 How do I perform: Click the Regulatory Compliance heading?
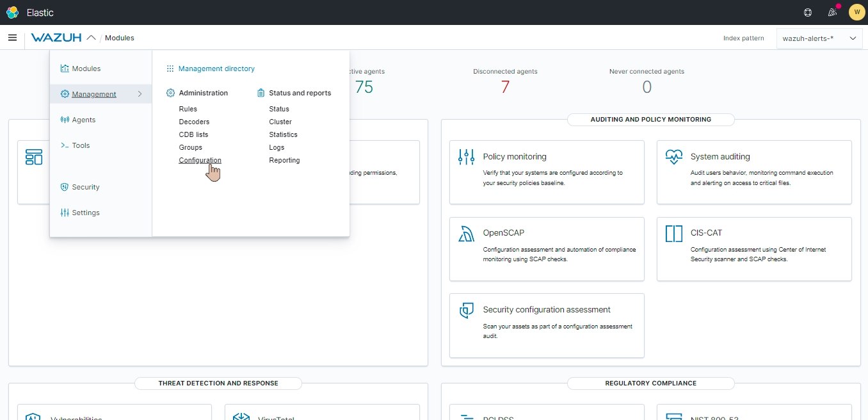(651, 383)
